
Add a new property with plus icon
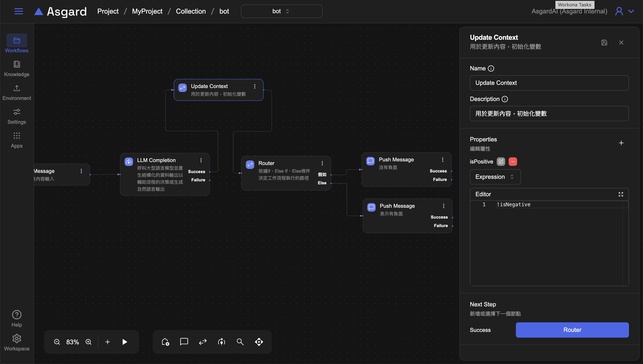pyautogui.click(x=621, y=143)
